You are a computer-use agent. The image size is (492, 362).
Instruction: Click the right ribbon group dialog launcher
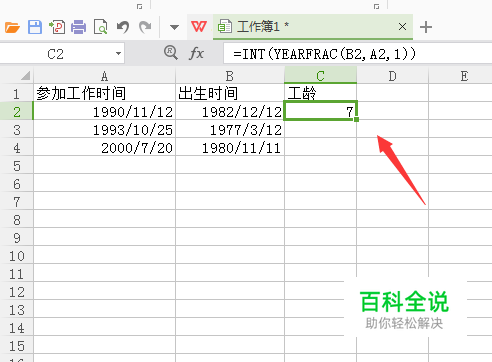[376, 6]
